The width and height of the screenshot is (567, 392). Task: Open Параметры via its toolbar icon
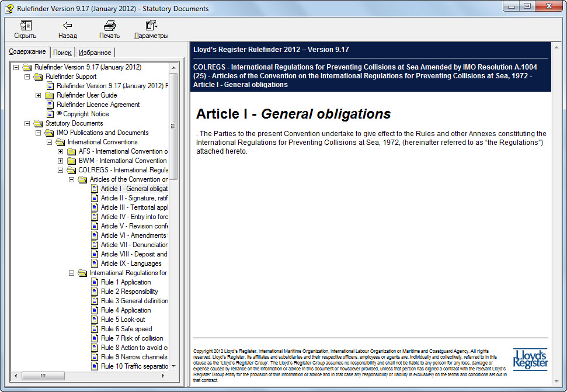149,26
